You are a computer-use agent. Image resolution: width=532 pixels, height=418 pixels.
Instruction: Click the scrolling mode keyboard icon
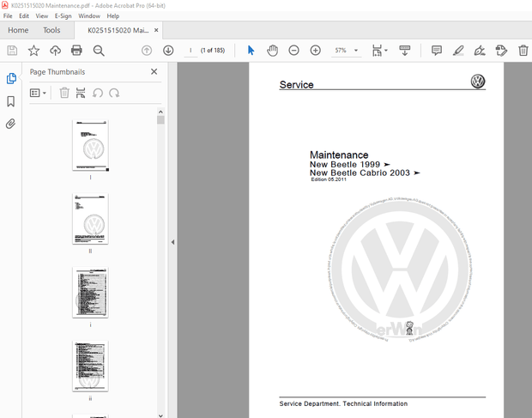pyautogui.click(x=405, y=51)
